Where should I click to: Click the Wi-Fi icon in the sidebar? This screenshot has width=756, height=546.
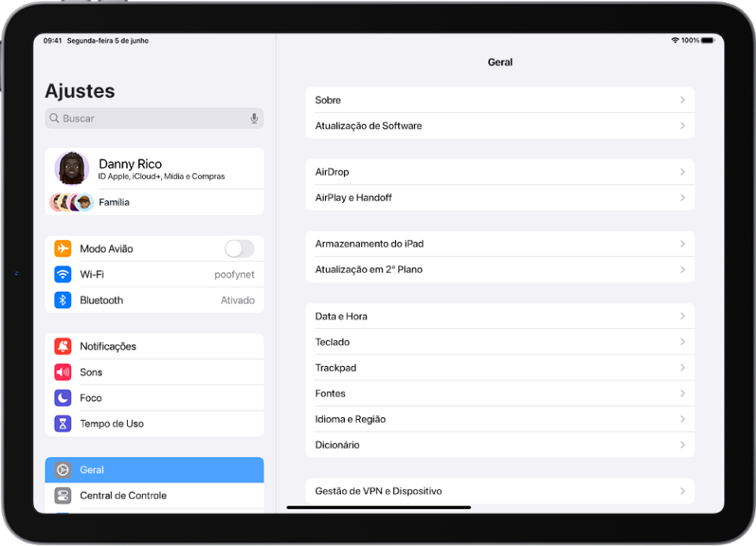[63, 274]
